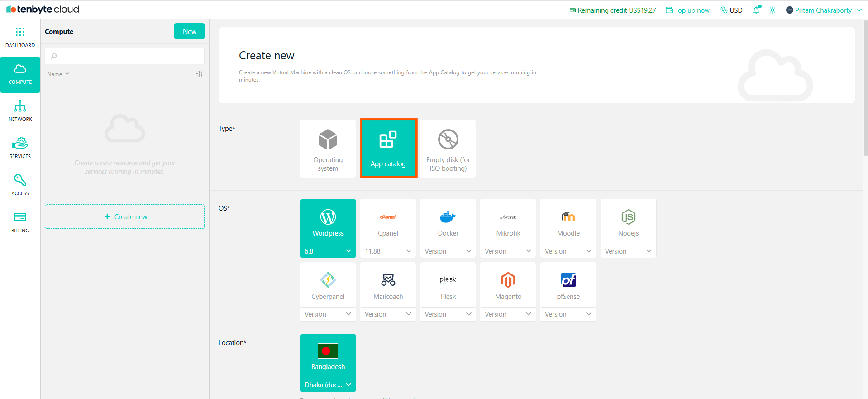
Task: Select the App catalog type card
Action: click(x=389, y=149)
